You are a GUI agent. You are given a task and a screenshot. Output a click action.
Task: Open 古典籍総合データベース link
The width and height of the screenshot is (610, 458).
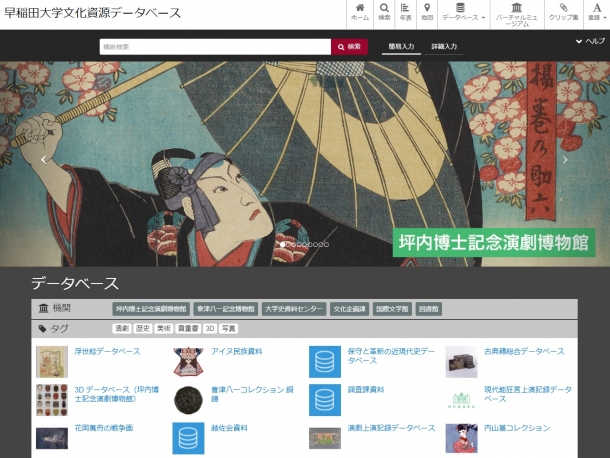click(524, 351)
